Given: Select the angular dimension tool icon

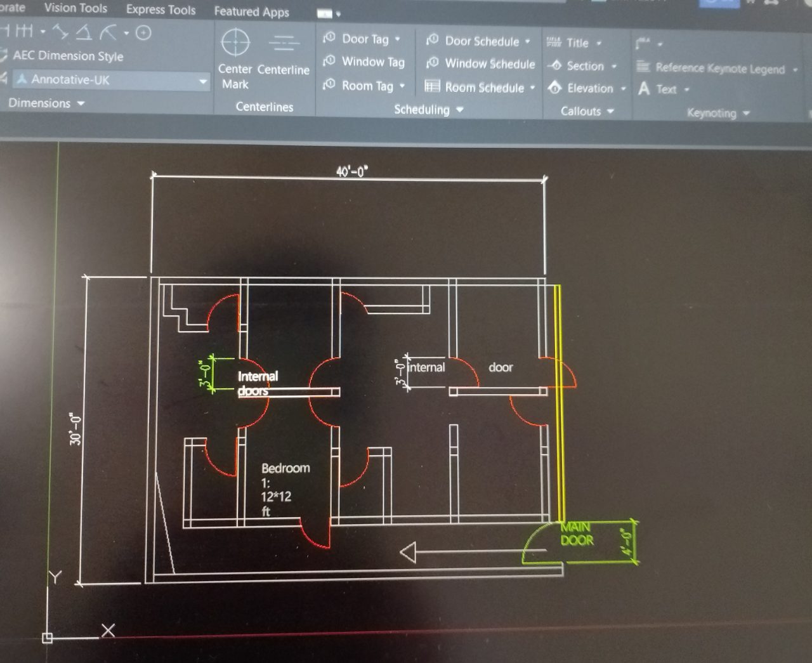Looking at the screenshot, I should click(84, 32).
